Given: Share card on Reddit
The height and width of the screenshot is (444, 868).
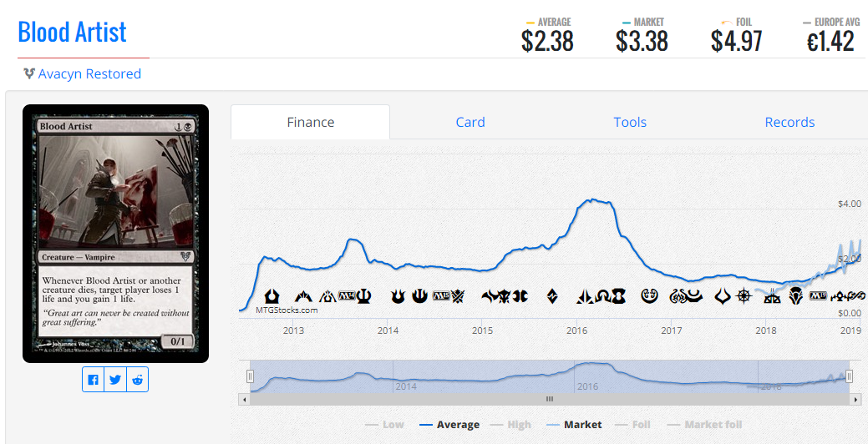Looking at the screenshot, I should pos(137,380).
